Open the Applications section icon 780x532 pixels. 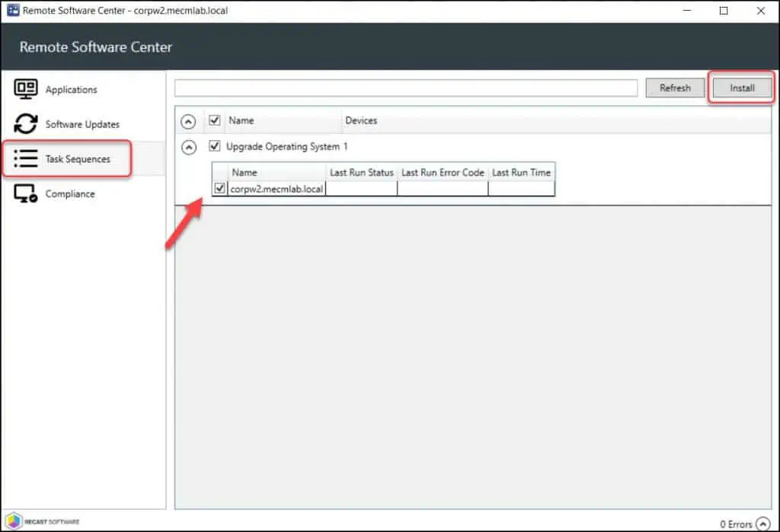(25, 89)
